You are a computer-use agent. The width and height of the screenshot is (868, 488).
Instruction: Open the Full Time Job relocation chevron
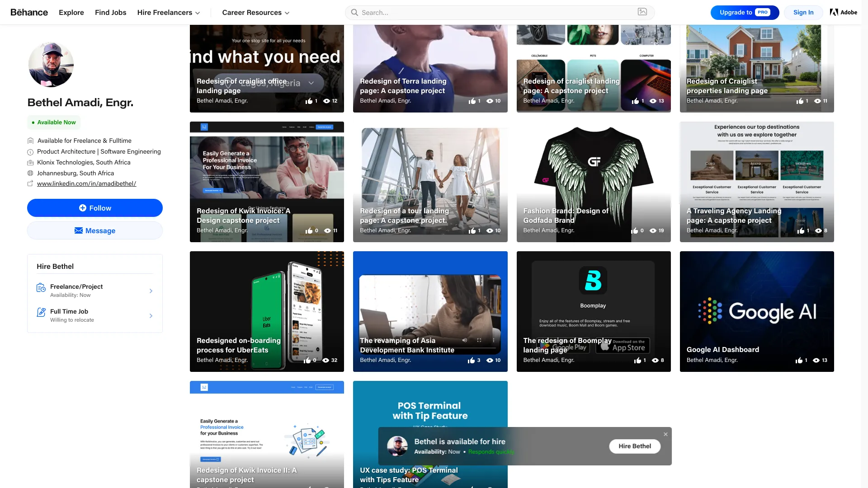[151, 316]
